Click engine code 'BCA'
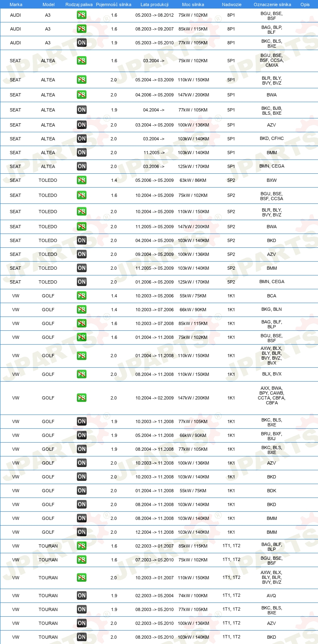 pos(272,296)
